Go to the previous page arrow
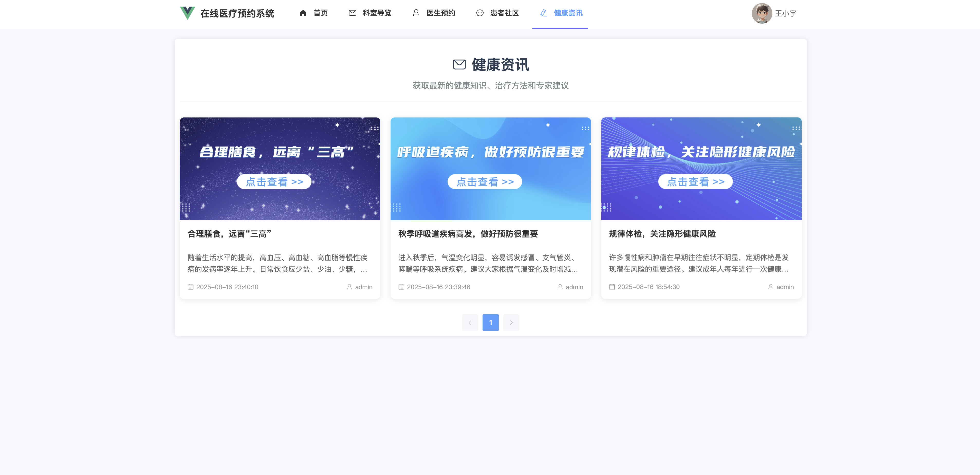The height and width of the screenshot is (475, 980). [470, 323]
